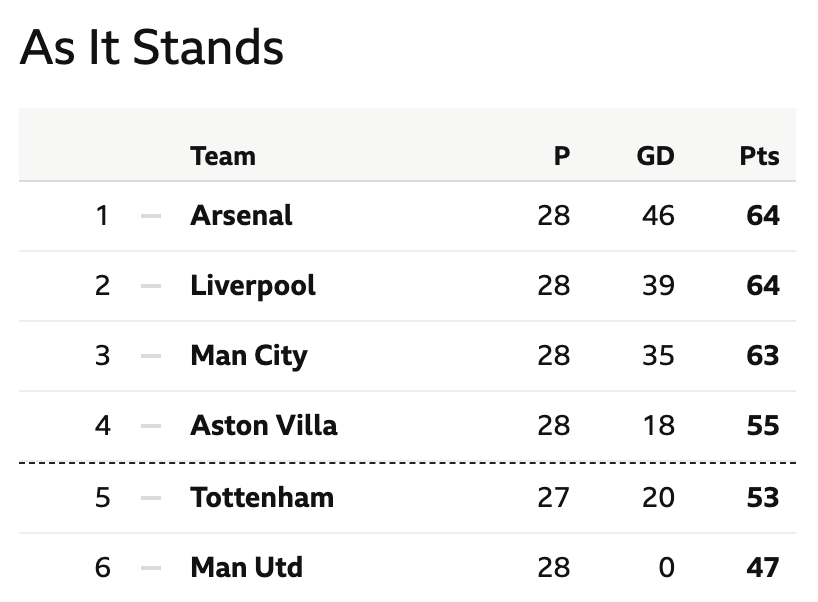Click the Pts column header
Image resolution: width=818 pixels, height=602 pixels.
tap(760, 156)
